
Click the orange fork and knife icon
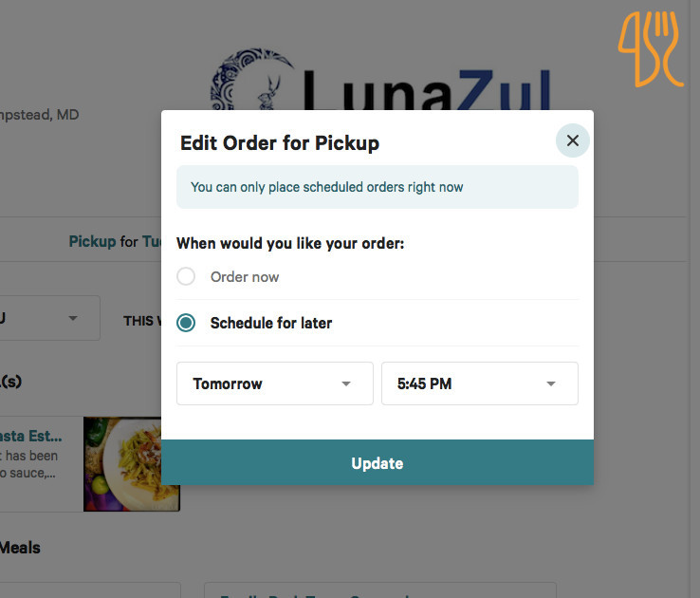651,49
